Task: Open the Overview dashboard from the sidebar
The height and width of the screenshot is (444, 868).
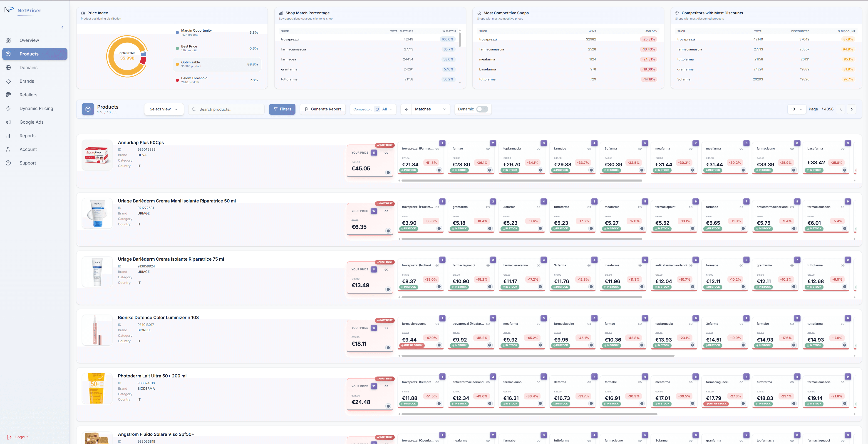Action: 29,40
